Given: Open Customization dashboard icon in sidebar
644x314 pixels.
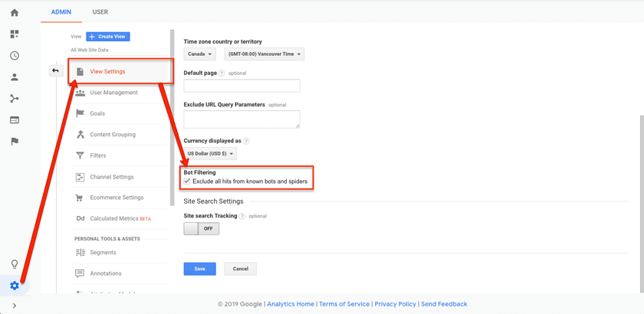Looking at the screenshot, I should point(14,34).
